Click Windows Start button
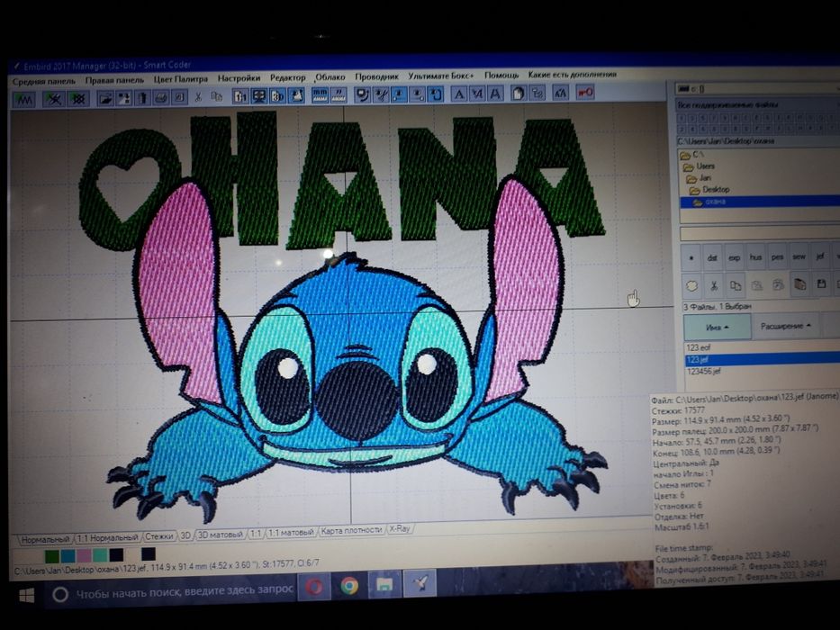Screen dimensions: 840x630 coord(26,595)
